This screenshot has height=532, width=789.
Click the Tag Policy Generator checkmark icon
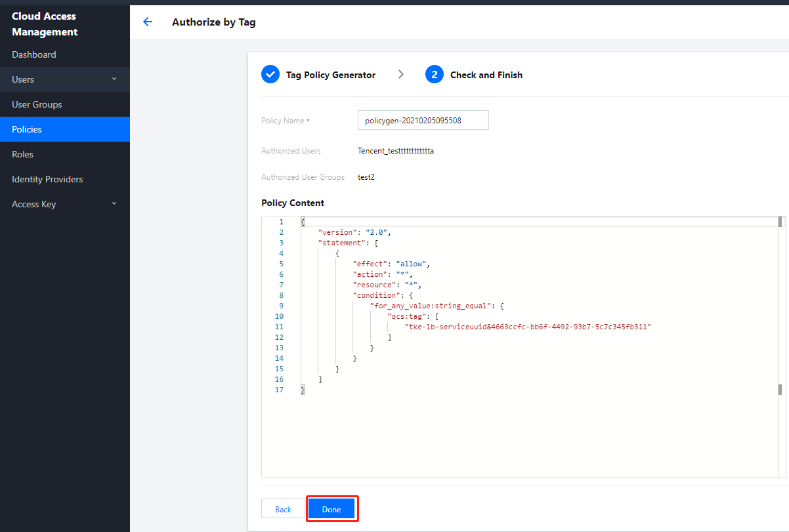tap(270, 75)
